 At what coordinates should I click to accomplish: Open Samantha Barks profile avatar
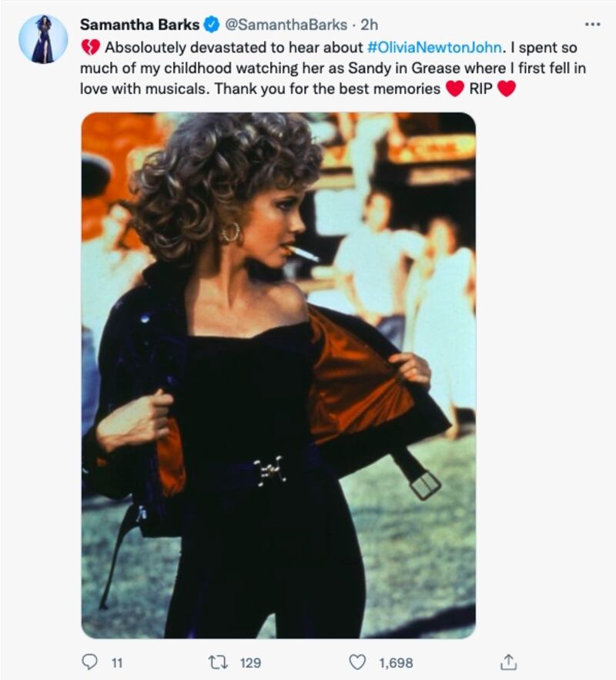click(x=43, y=39)
